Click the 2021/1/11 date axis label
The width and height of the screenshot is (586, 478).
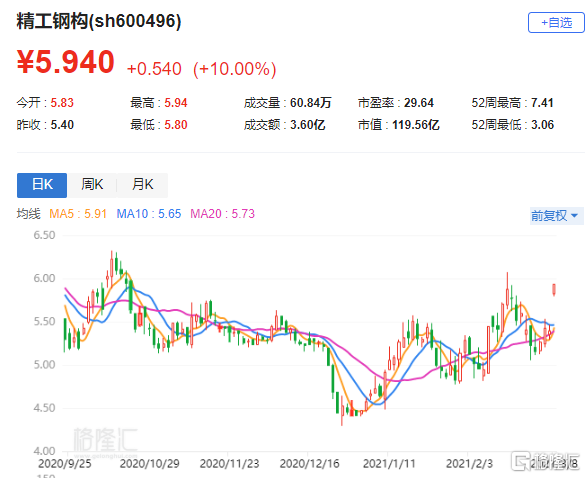(389, 464)
